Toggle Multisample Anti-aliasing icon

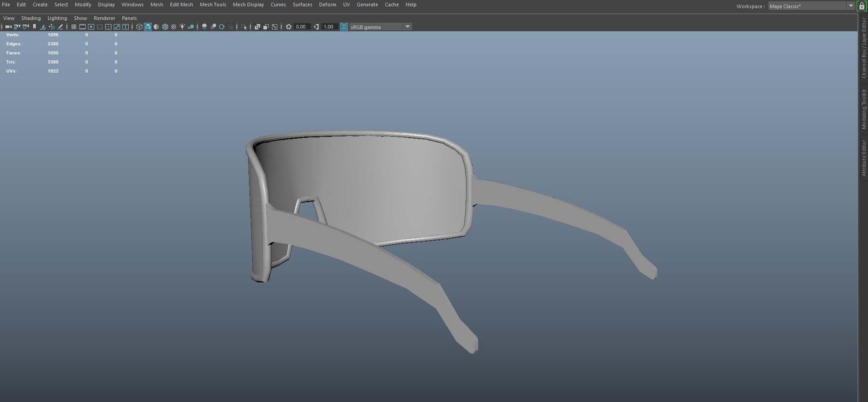(x=222, y=27)
